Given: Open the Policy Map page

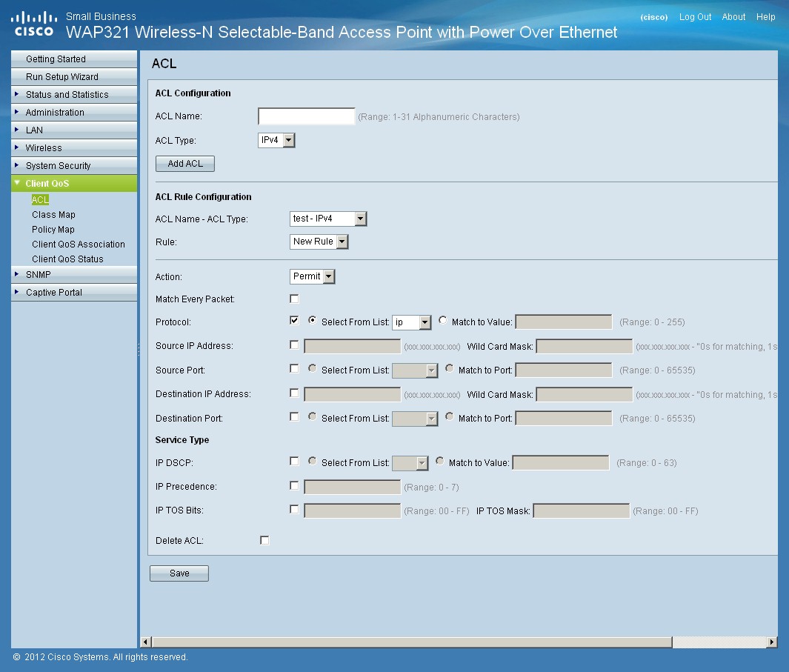Looking at the screenshot, I should coord(53,230).
